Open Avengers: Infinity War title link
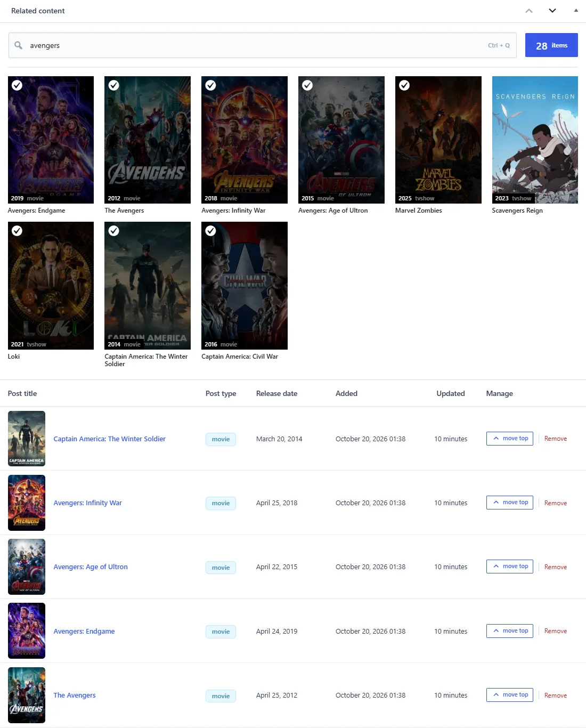The image size is (586, 728). coord(87,503)
